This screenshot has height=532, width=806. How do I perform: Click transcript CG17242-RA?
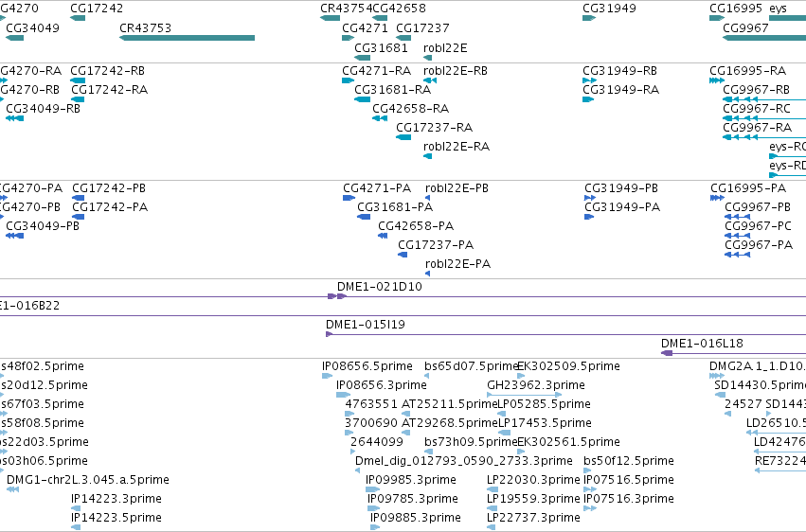coord(110,89)
